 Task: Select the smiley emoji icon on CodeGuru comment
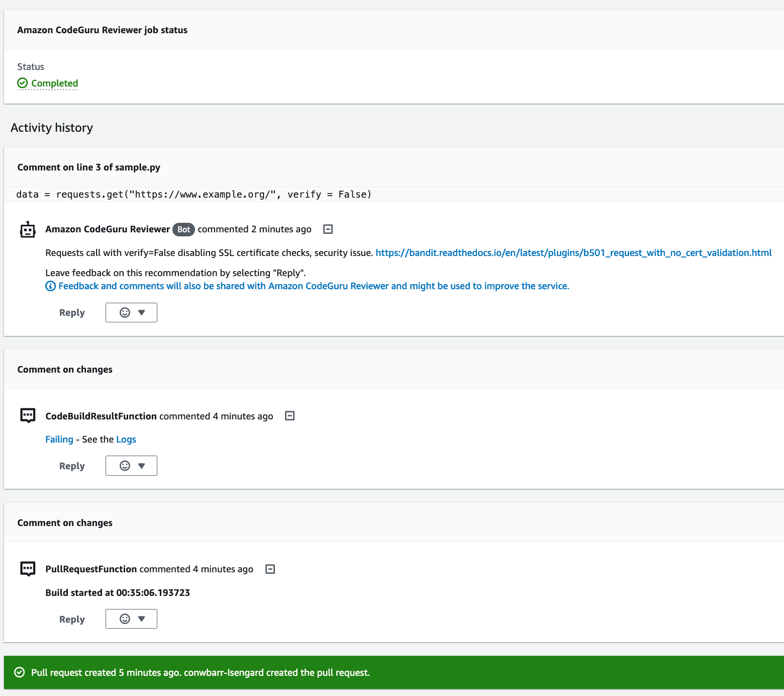pos(124,312)
